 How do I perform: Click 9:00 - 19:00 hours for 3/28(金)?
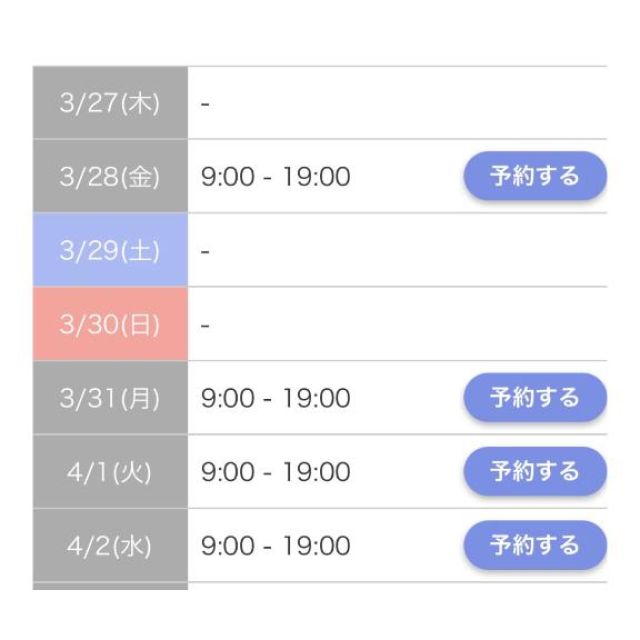[276, 177]
